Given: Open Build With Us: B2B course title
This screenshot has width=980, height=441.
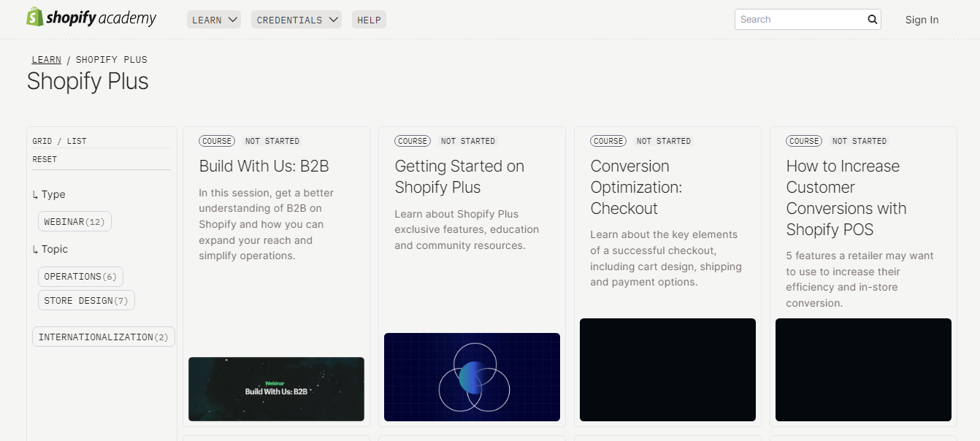Looking at the screenshot, I should tap(264, 166).
